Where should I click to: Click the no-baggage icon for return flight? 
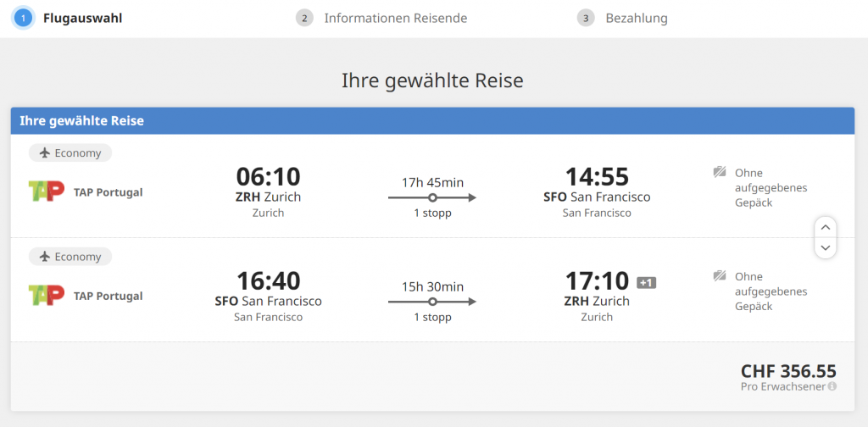click(720, 276)
